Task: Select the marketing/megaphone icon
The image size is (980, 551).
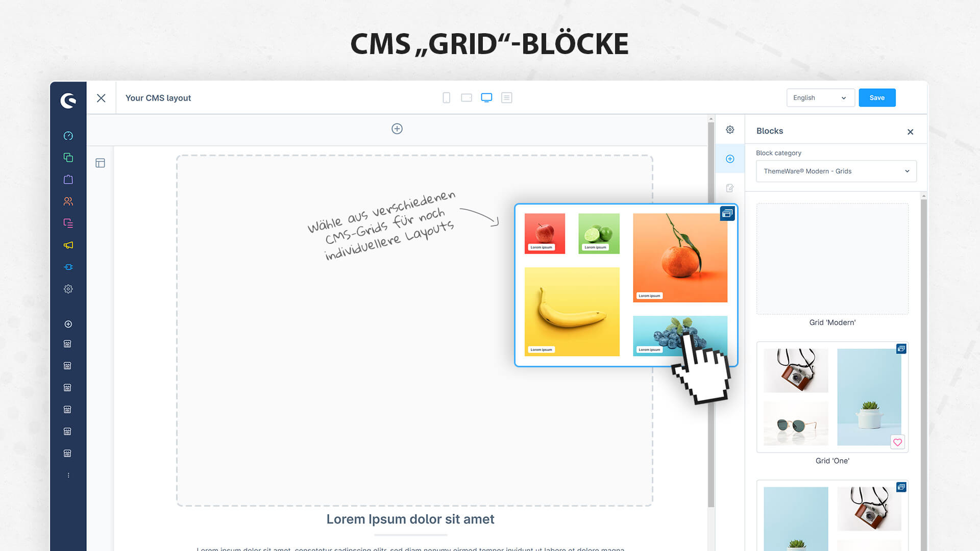Action: coord(67,244)
